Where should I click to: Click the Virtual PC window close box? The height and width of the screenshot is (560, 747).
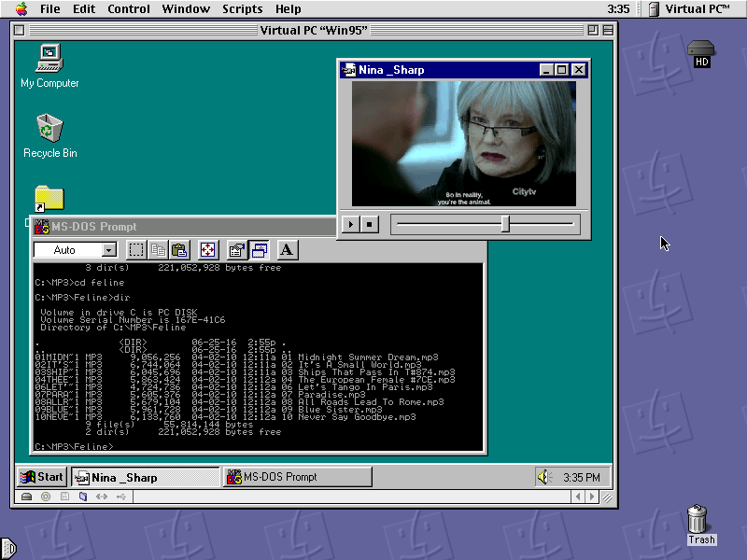click(19, 31)
